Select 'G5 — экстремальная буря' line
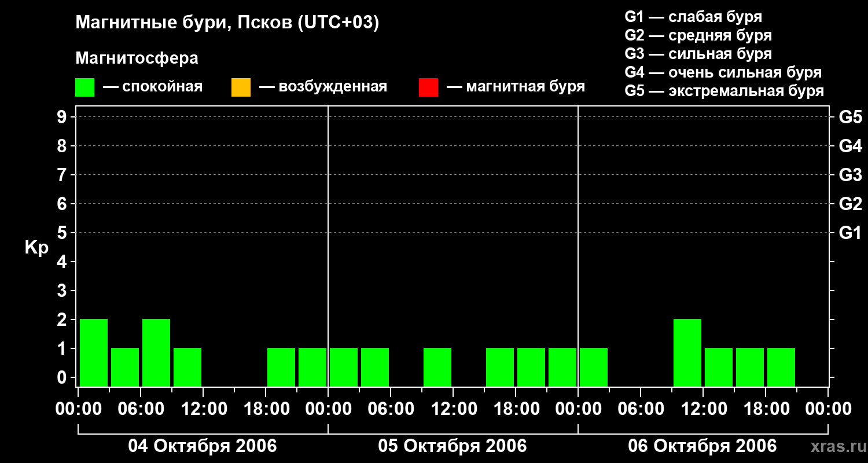The image size is (868, 463). click(x=724, y=91)
